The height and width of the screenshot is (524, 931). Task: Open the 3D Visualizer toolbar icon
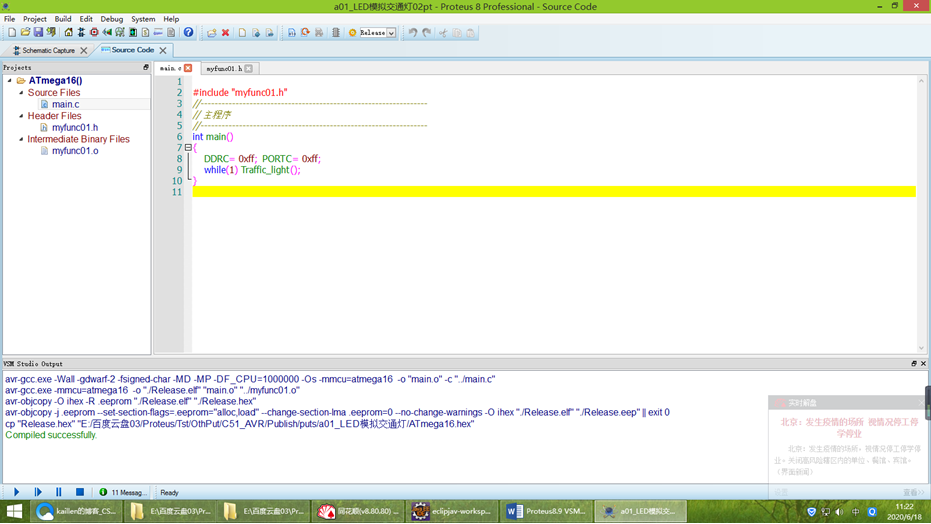(107, 33)
